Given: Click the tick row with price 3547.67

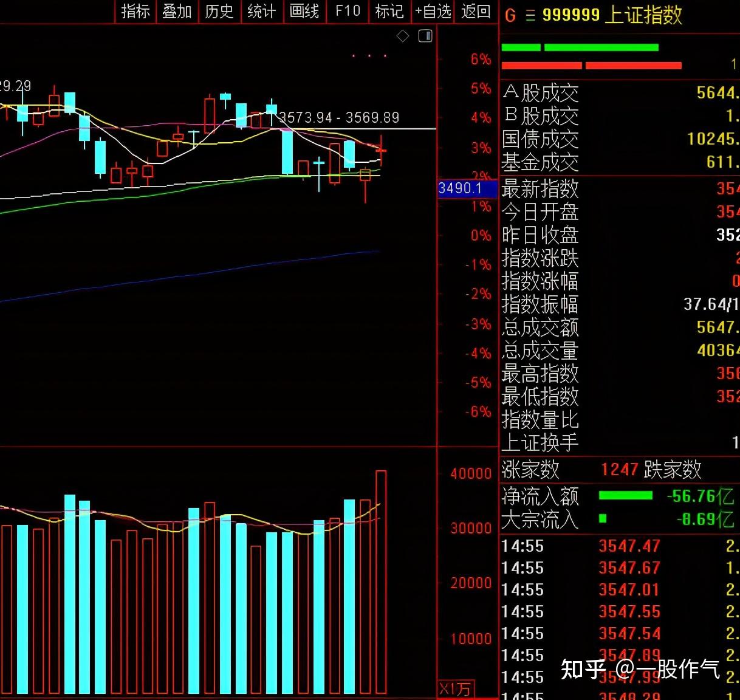Looking at the screenshot, I should [620, 568].
